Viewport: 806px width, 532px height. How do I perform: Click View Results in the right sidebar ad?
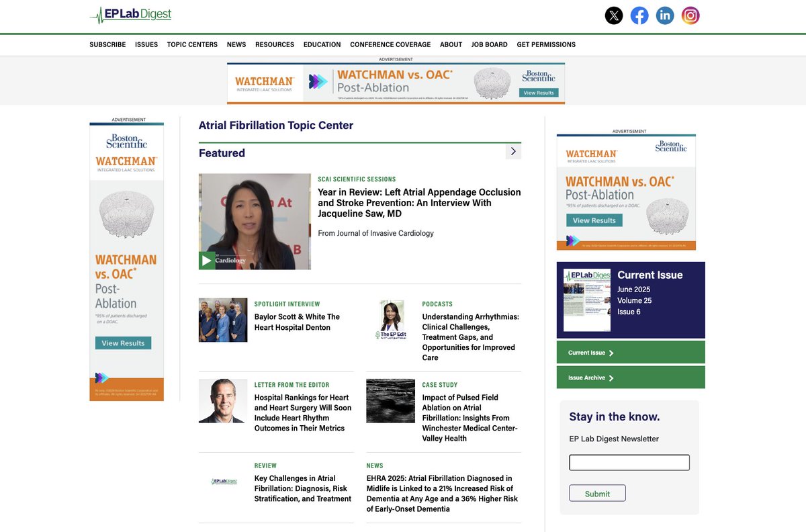coord(594,220)
